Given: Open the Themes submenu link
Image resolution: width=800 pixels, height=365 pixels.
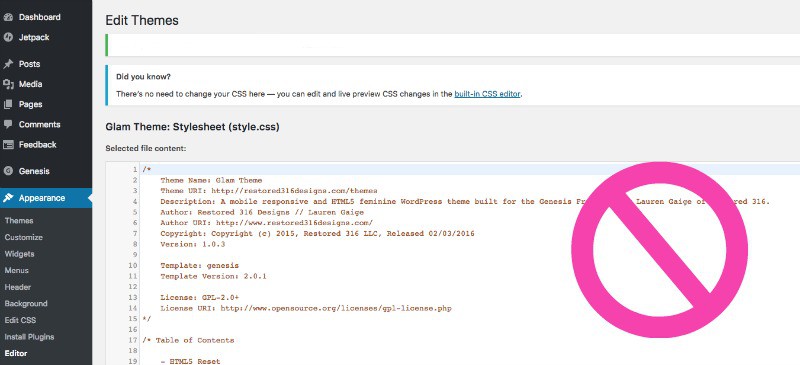Looking at the screenshot, I should [19, 221].
